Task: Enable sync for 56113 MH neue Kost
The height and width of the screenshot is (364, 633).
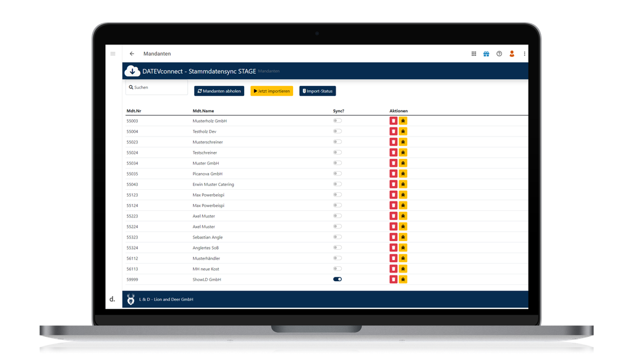Action: point(338,268)
